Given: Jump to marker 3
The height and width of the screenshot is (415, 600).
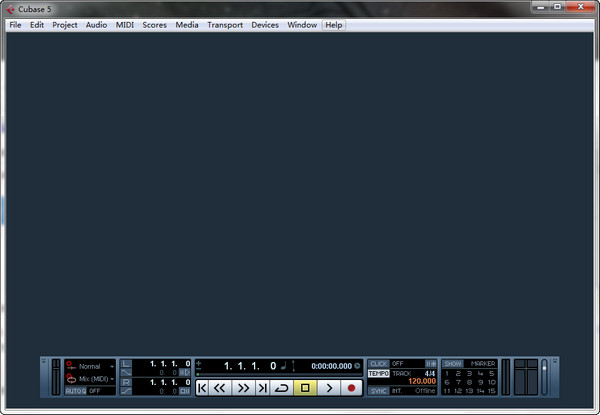Looking at the screenshot, I should click(469, 373).
